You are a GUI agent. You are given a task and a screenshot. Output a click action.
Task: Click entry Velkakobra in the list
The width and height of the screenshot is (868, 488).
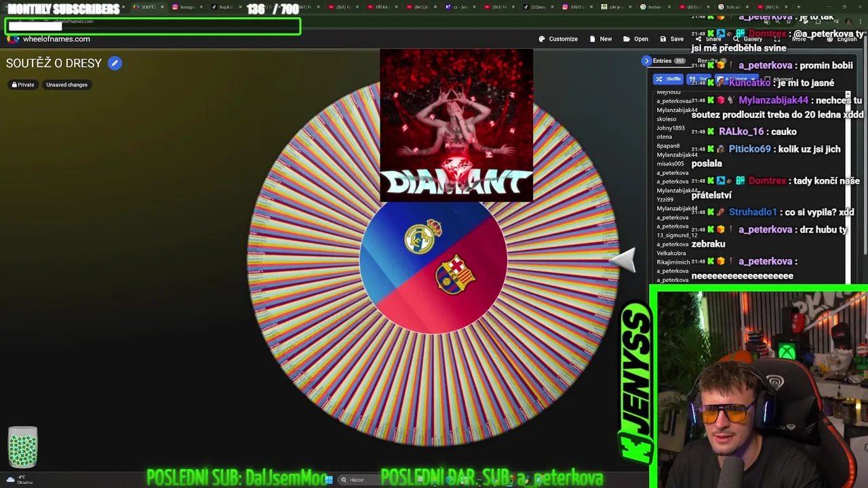click(x=671, y=253)
